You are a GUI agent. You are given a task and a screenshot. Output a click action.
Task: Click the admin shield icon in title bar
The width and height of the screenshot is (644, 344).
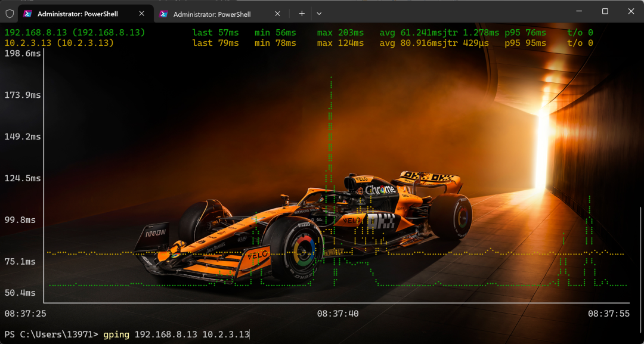pyautogui.click(x=10, y=14)
